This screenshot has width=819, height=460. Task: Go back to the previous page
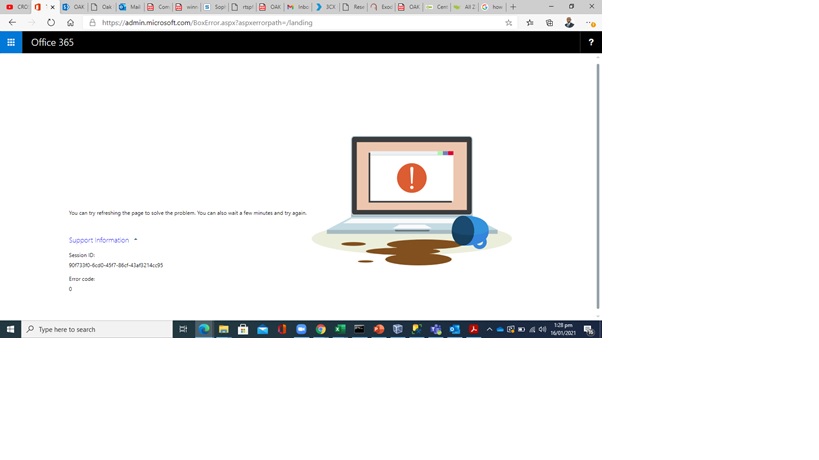click(x=12, y=22)
